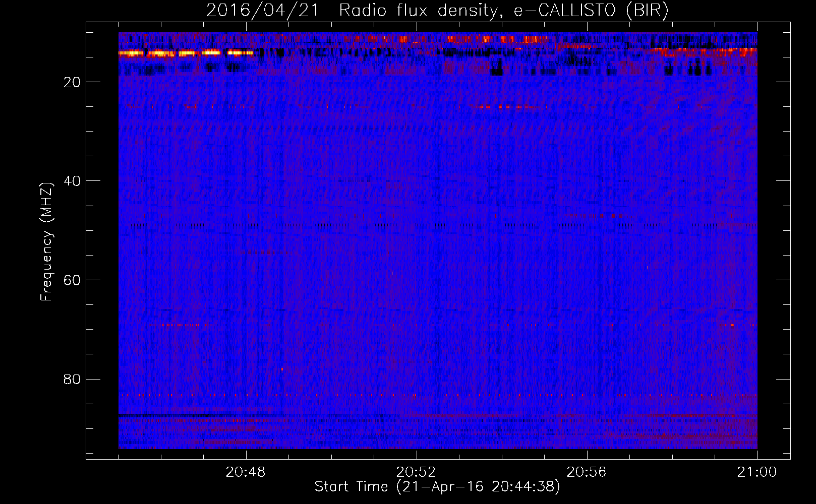Click the 60 MHz frequency tick label
Viewport: 816px width, 504px height.
pos(73,280)
